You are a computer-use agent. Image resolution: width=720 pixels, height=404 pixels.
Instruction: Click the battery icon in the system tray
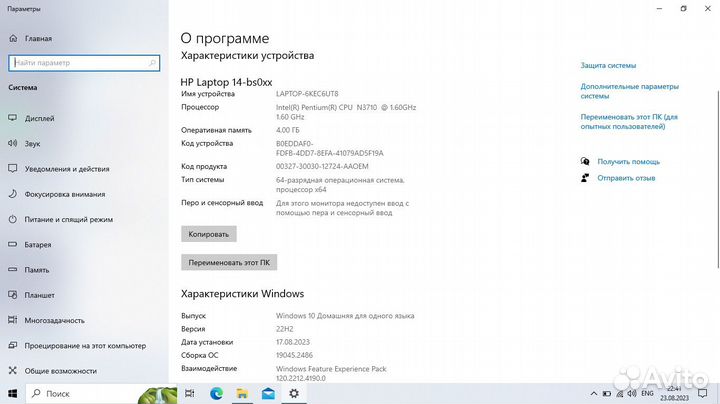pyautogui.click(x=607, y=394)
